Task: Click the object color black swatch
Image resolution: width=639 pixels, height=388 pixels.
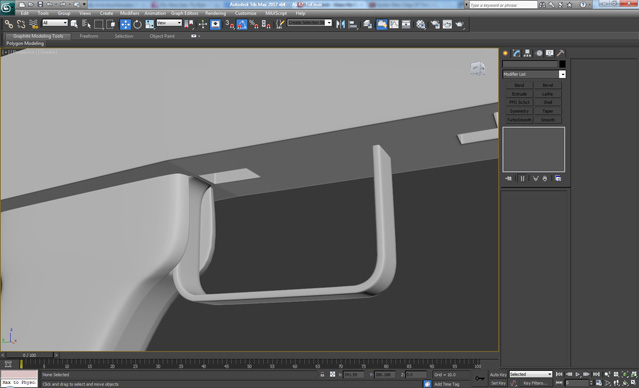Action: [x=562, y=64]
